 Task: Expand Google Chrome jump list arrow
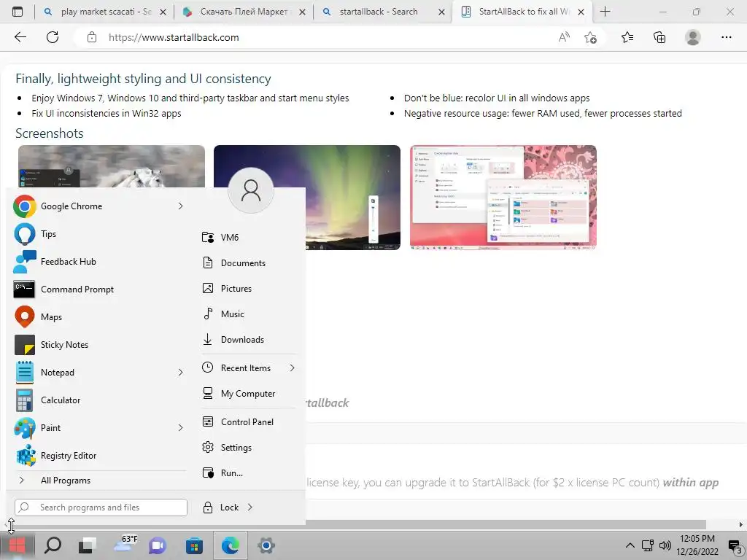[181, 206]
